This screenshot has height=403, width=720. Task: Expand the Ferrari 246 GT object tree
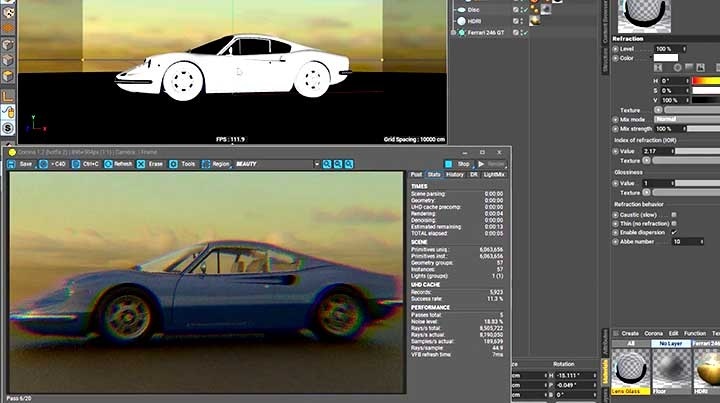453,32
